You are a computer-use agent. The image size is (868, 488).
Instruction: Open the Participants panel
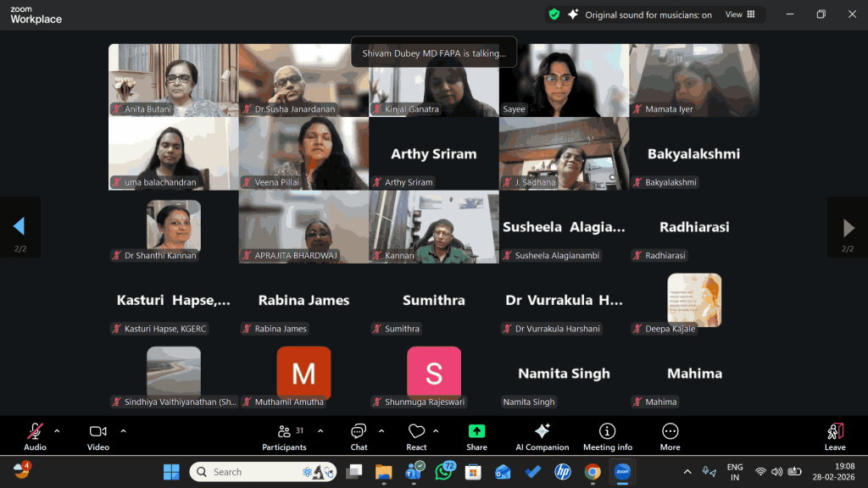click(284, 435)
